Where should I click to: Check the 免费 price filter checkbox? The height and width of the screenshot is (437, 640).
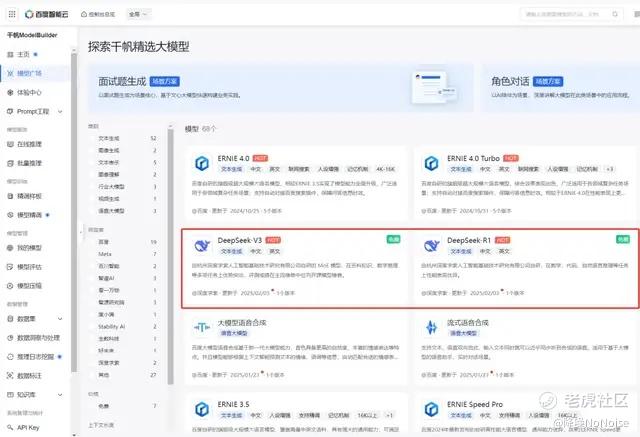[x=93, y=406]
